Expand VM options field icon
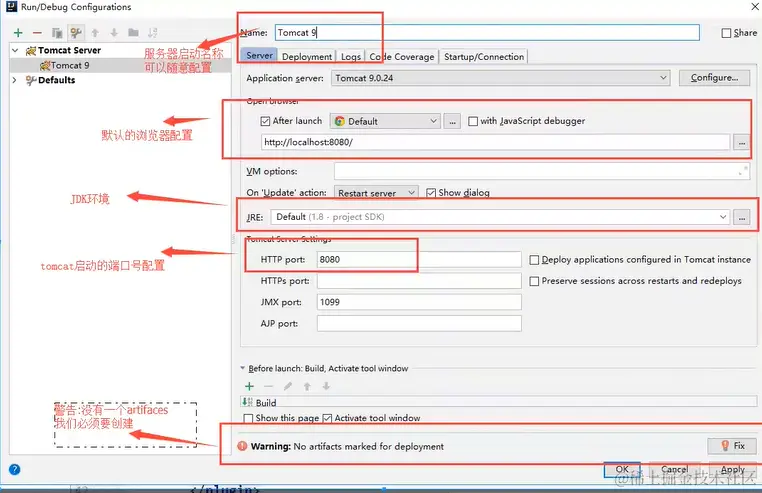Image resolution: width=762 pixels, height=493 pixels. tap(743, 170)
